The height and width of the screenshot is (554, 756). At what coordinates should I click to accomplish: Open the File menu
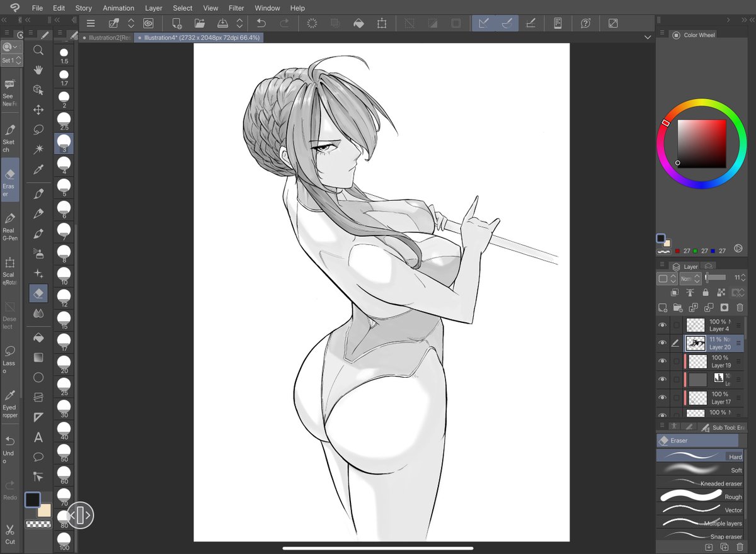pyautogui.click(x=37, y=8)
